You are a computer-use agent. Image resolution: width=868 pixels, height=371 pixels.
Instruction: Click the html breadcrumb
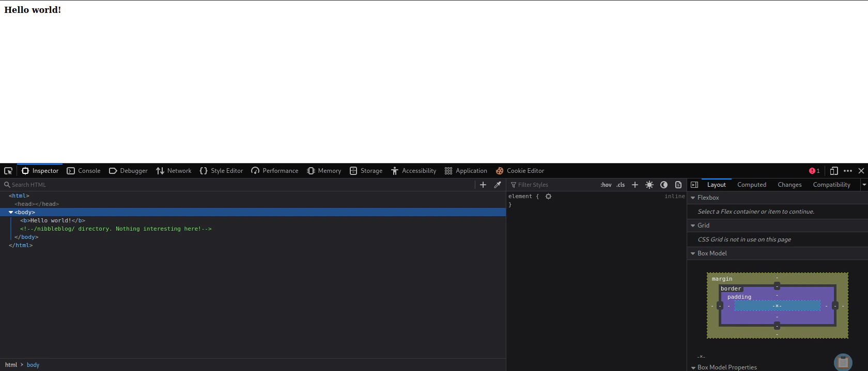tap(11, 365)
